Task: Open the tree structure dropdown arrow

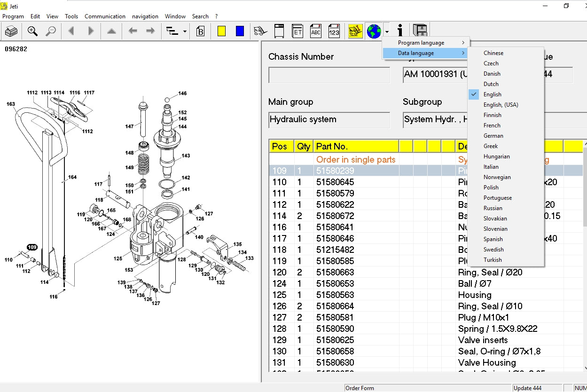Action: coord(185,32)
